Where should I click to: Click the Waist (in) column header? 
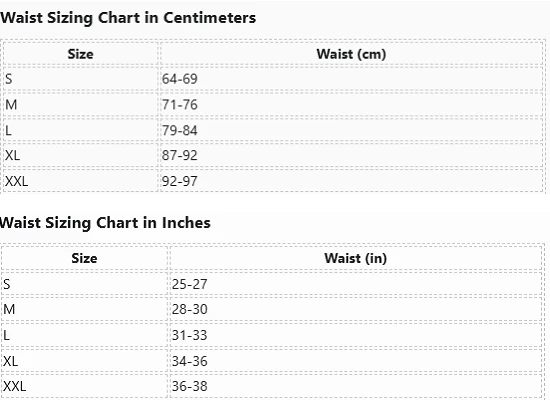coord(355,258)
